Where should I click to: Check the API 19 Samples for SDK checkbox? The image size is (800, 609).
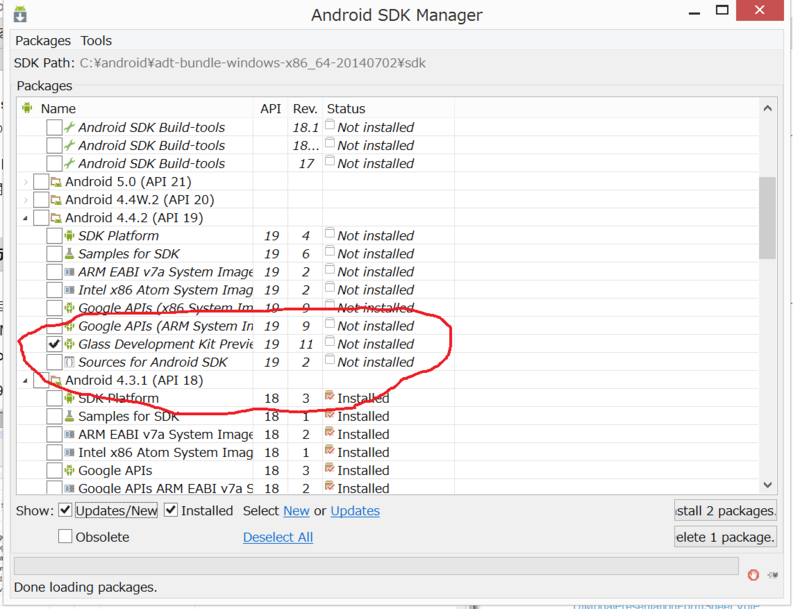click(54, 253)
